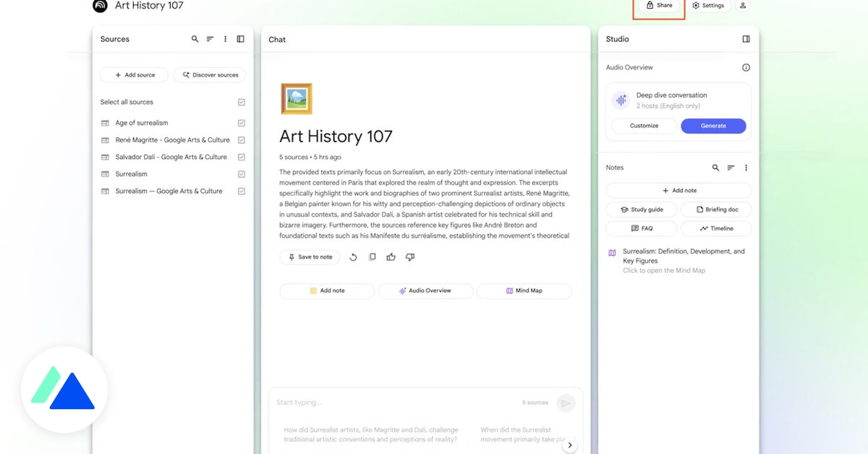Expand the suggested questions with the chevron
868x454 pixels.
(x=570, y=445)
